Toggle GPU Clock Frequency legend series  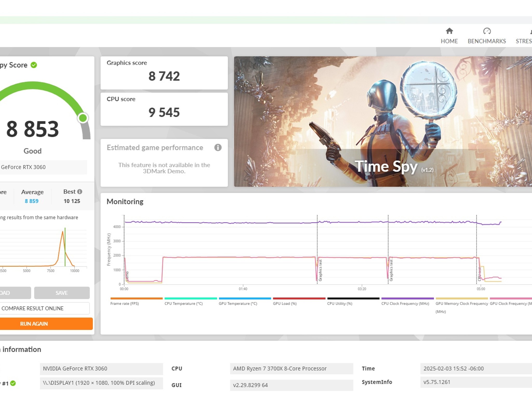[511, 302]
